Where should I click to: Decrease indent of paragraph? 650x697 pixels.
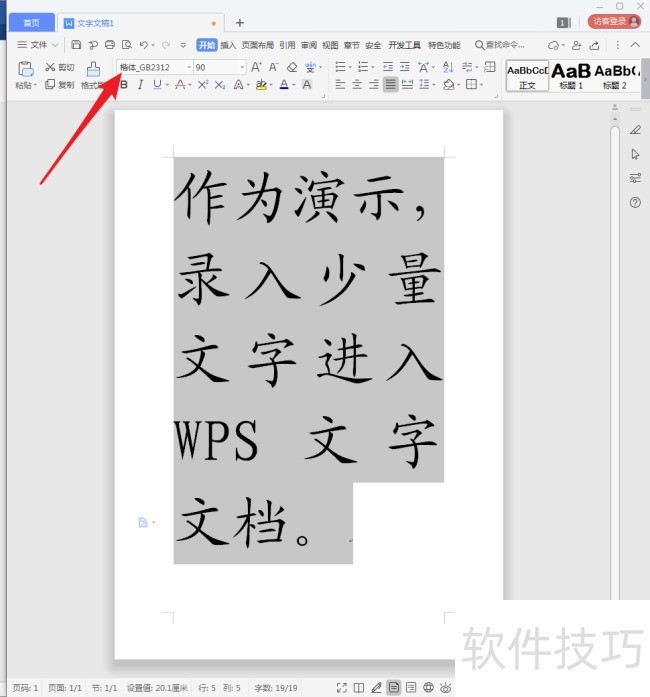(388, 67)
